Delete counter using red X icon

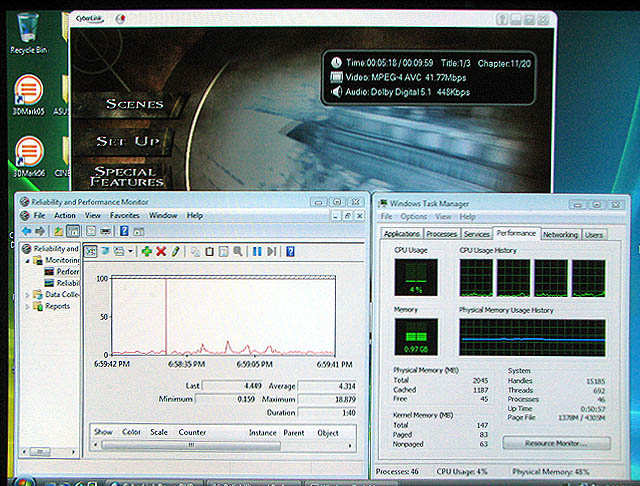point(161,251)
